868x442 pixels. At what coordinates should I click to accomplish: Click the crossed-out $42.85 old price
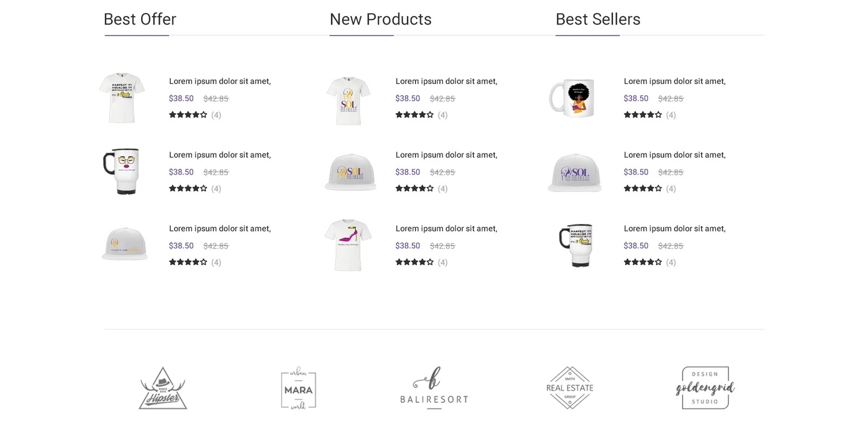216,98
